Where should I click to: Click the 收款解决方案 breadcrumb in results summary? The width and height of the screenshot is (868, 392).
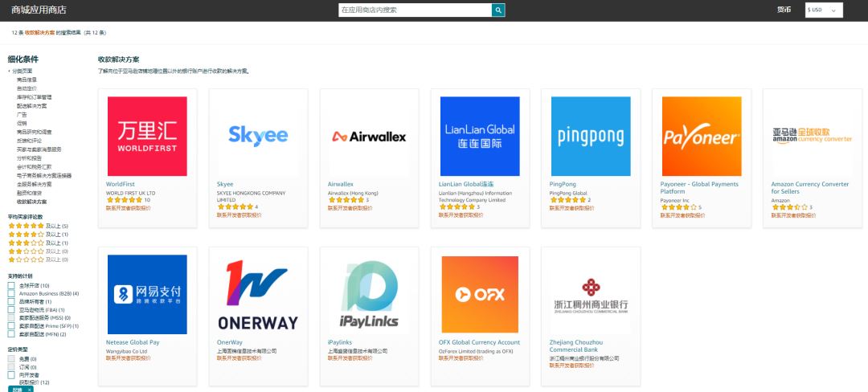[40, 33]
